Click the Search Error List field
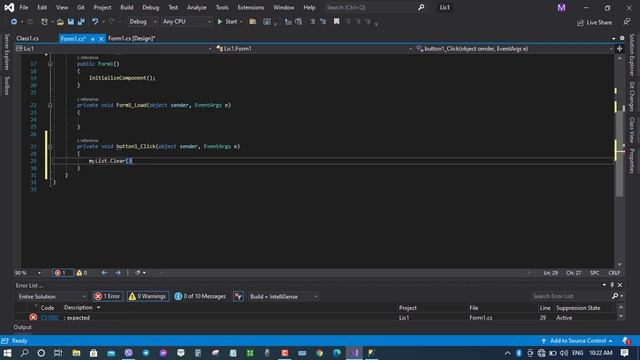Image resolution: width=640 pixels, height=360 pixels. coord(571,296)
